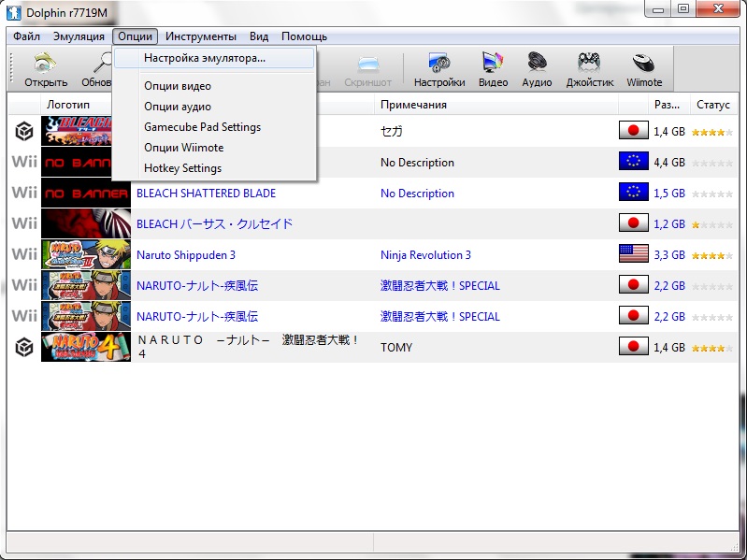747x560 pixels.
Task: Click Wii platform icon of Naruto Shippuden 3
Action: tap(24, 254)
